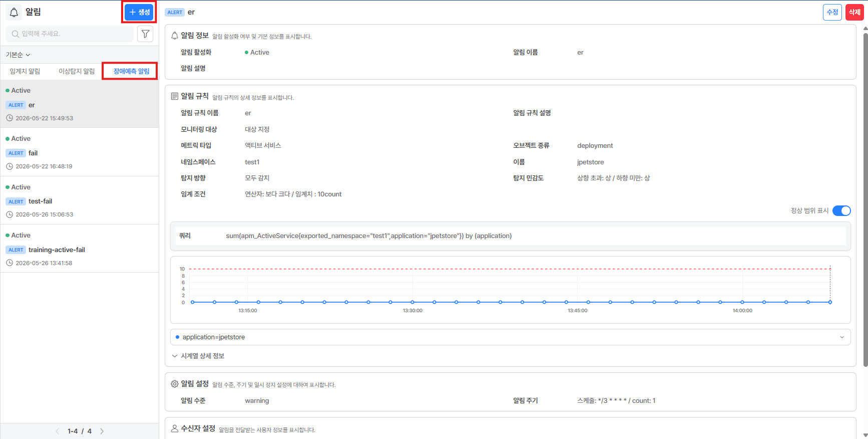868x439 pixels.
Task: Click the bell icon in 알림 정보 section
Action: click(175, 36)
